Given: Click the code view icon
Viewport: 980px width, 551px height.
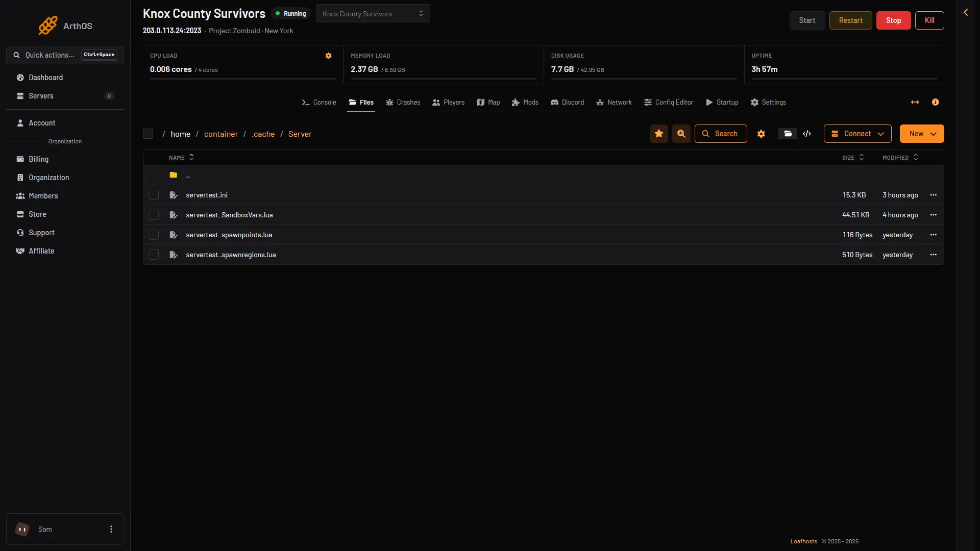Looking at the screenshot, I should pyautogui.click(x=807, y=134).
